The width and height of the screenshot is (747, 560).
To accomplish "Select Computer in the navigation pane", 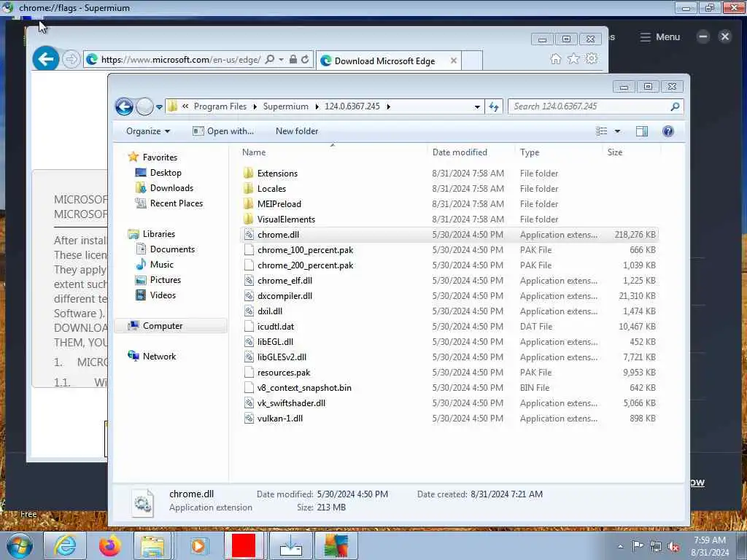I will tap(163, 326).
